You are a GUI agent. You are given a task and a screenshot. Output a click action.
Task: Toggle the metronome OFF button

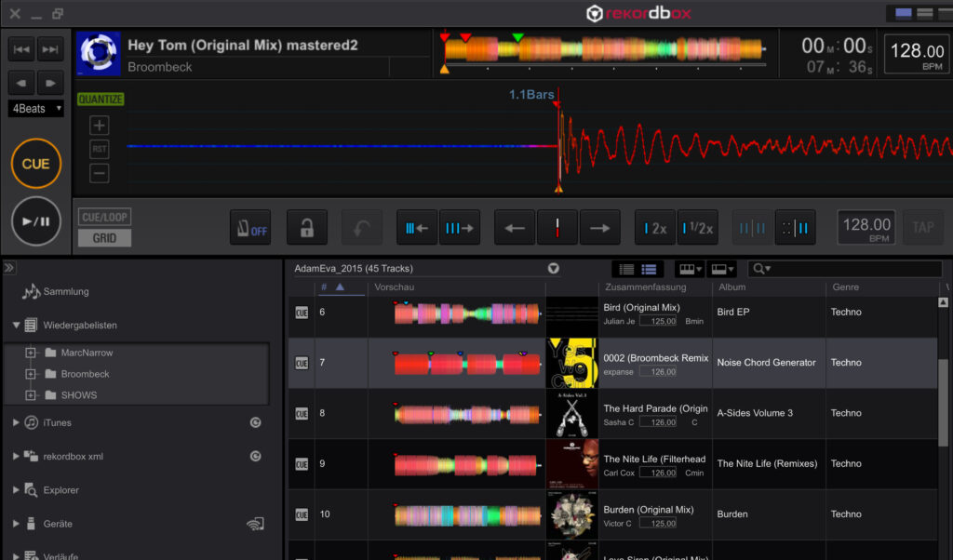pos(250,228)
